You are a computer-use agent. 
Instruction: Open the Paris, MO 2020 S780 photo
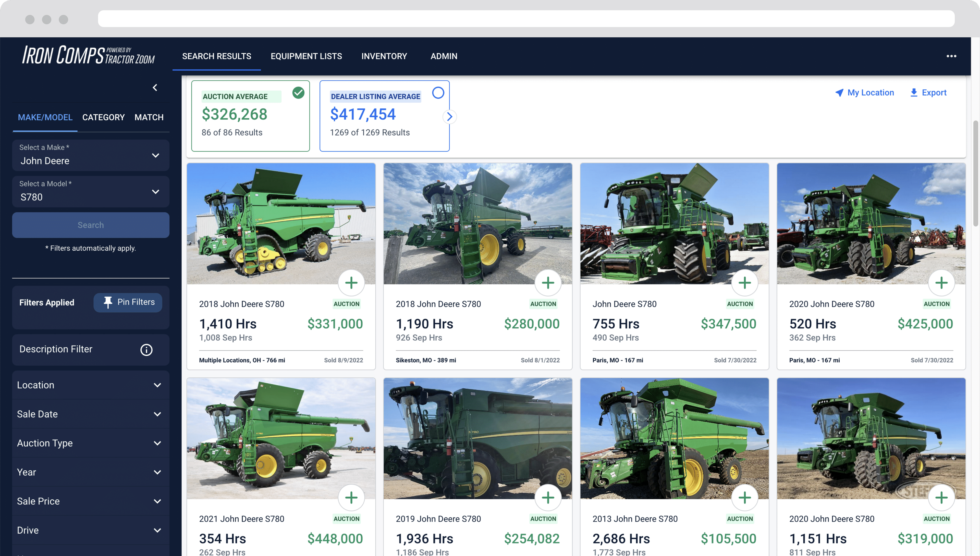tap(871, 223)
